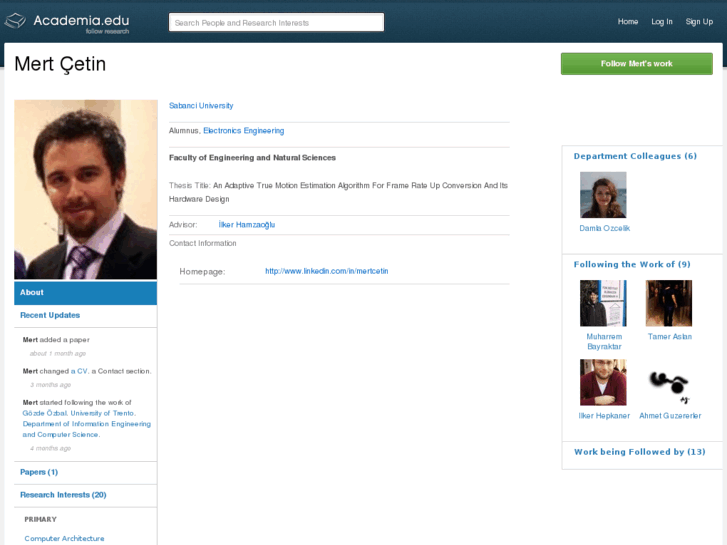
Task: Click the PRIMARY research interests label
Action: click(x=40, y=519)
